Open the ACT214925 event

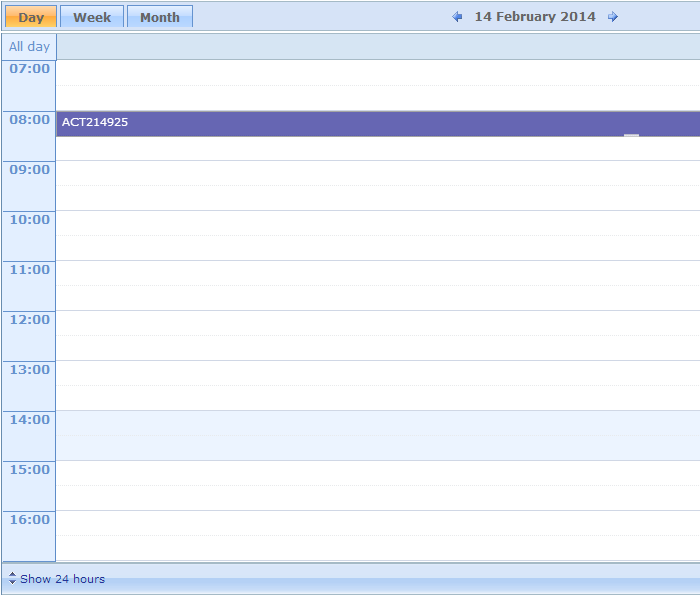[x=378, y=124]
